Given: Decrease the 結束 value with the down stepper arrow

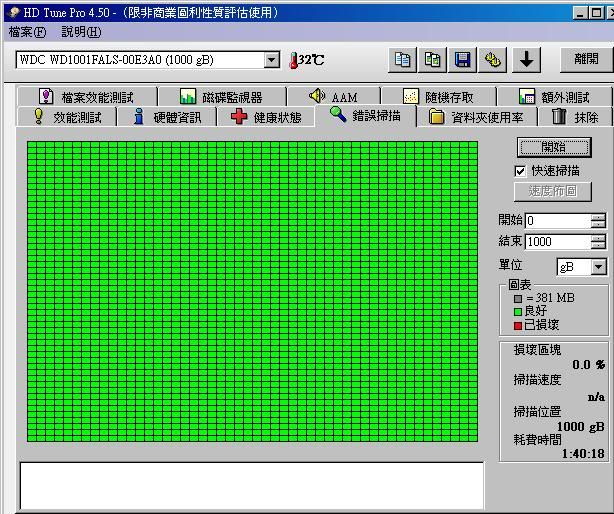Looking at the screenshot, I should [598, 245].
